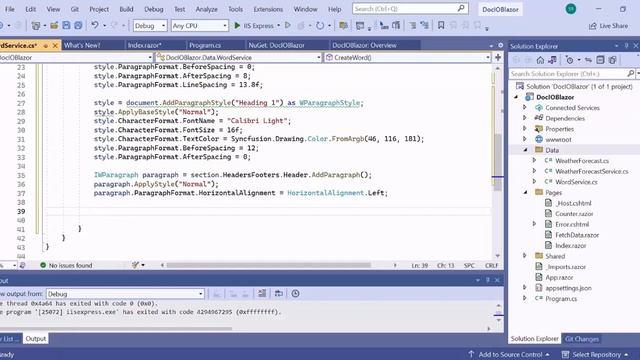Open a file with the folder icon
This screenshot has height=360, width=640.
tap(54, 25)
